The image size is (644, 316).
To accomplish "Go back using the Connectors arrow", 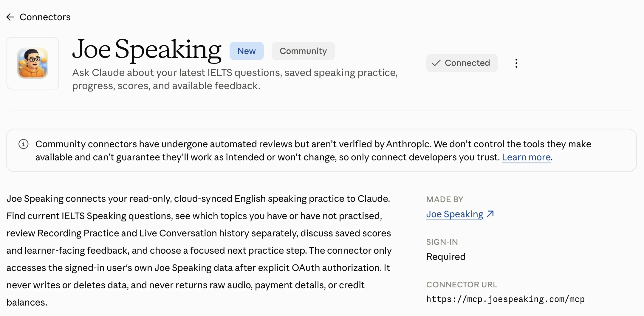I will [x=10, y=17].
